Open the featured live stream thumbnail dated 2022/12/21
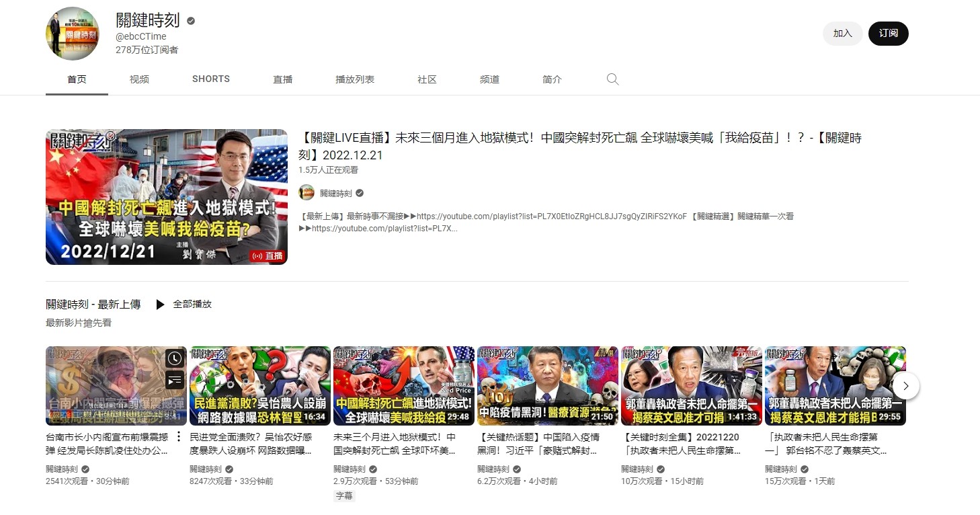This screenshot has width=980, height=515. (167, 197)
